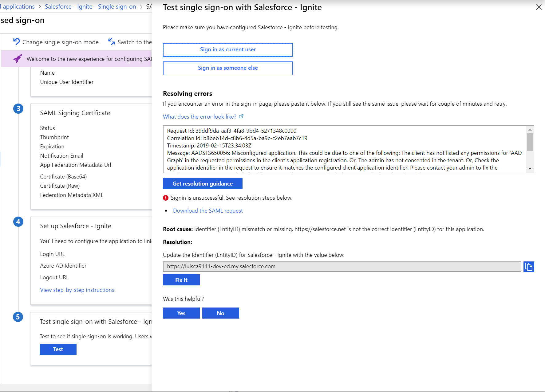Open View step-by-step instructions link
This screenshot has width=545, height=392.
(77, 290)
